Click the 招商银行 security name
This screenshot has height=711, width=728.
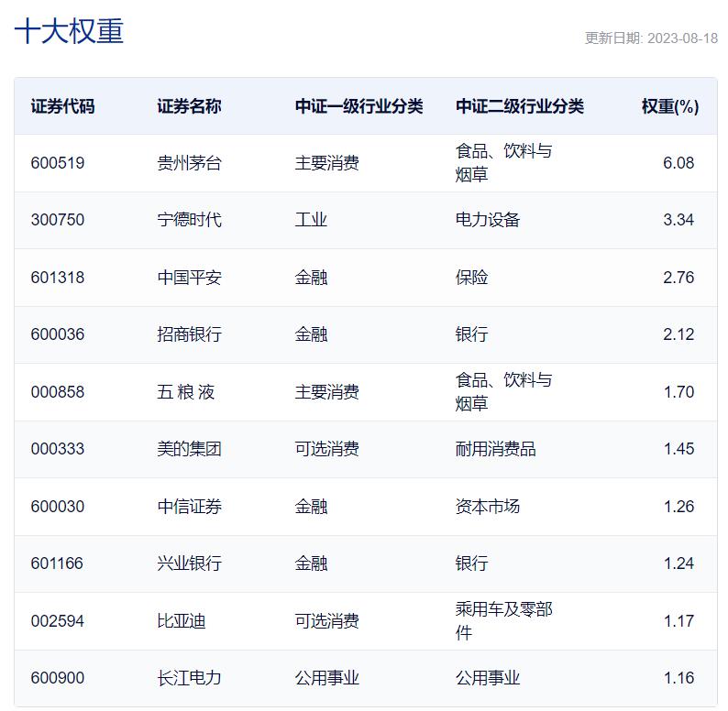click(189, 334)
